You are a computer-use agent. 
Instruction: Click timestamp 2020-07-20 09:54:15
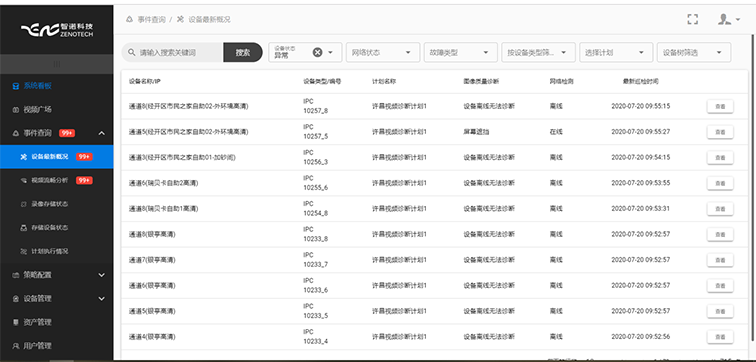pos(641,157)
